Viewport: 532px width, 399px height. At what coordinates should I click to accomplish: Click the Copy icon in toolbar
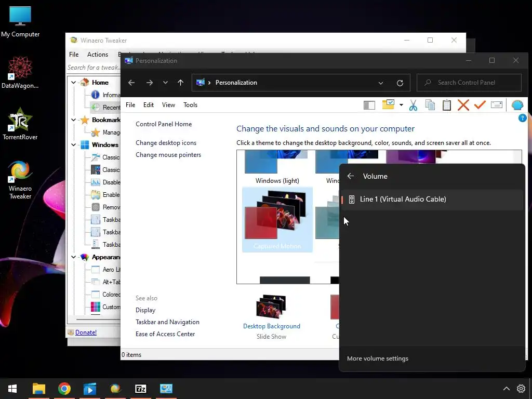[430, 105]
